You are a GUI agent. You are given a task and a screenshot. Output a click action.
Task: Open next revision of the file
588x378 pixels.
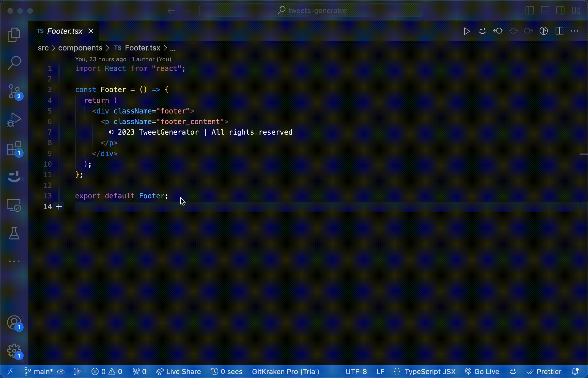point(528,31)
